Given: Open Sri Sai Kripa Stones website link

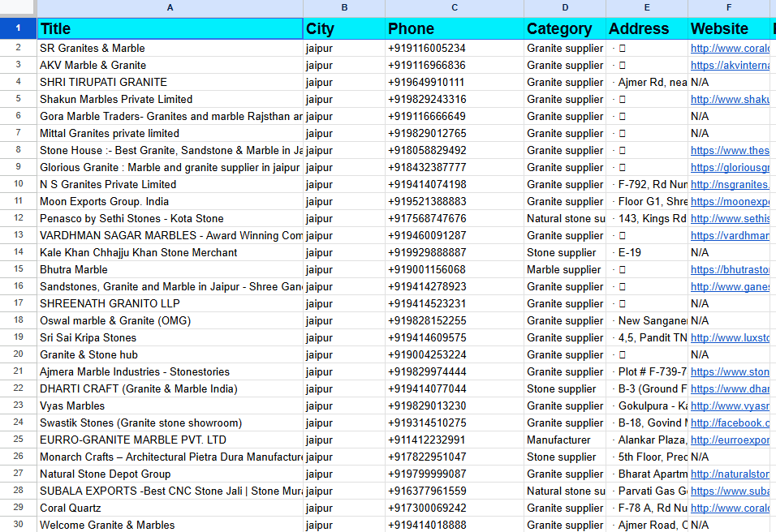Looking at the screenshot, I should click(x=730, y=337).
